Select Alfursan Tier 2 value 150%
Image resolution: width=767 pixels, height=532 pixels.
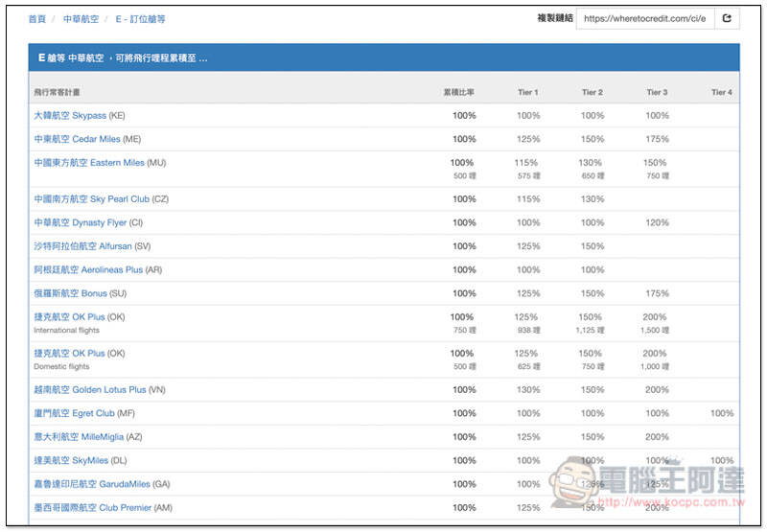(x=593, y=246)
